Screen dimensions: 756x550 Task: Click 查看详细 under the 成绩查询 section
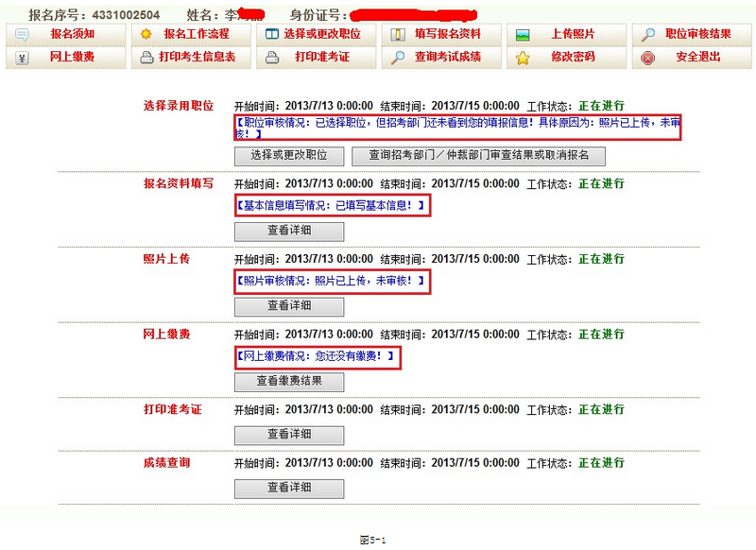(x=289, y=488)
